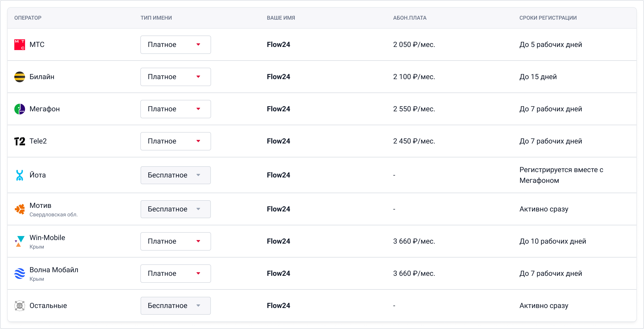
Task: Expand the Платное dropdown for Волна Мобайл
Action: pyautogui.click(x=176, y=274)
